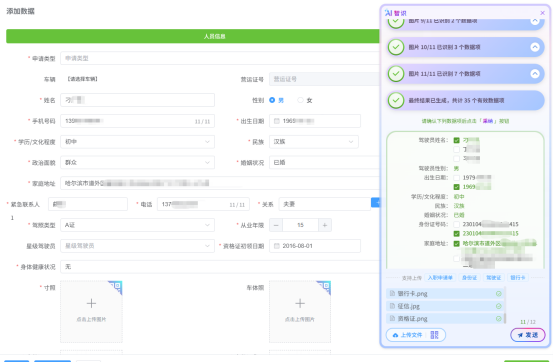Click the AI 智识 logo icon
The width and height of the screenshot is (553, 363).
pos(388,13)
